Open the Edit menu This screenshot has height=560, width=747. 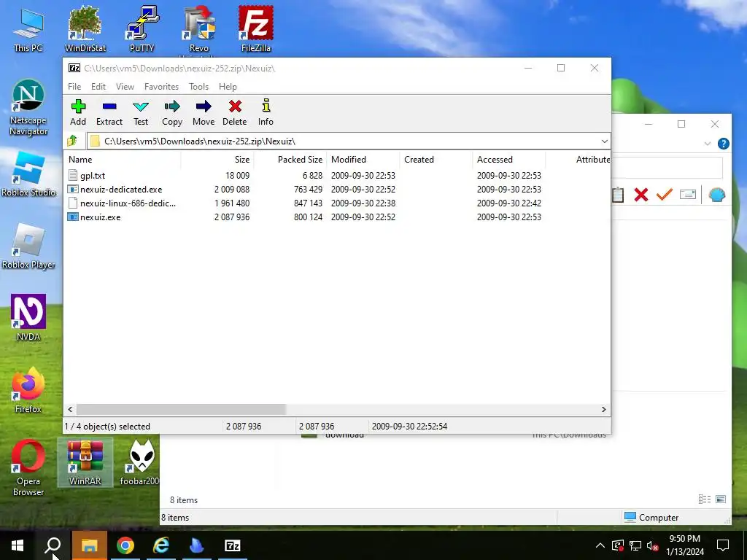point(98,87)
